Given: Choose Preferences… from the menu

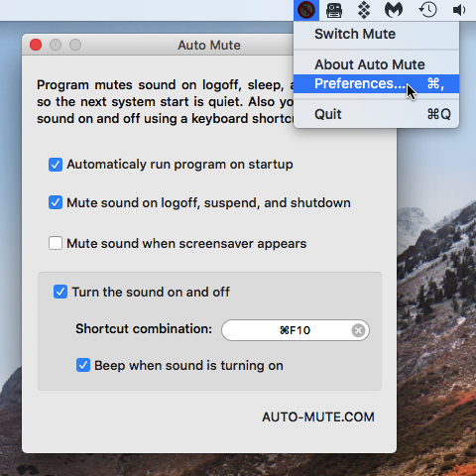Looking at the screenshot, I should click(x=376, y=83).
